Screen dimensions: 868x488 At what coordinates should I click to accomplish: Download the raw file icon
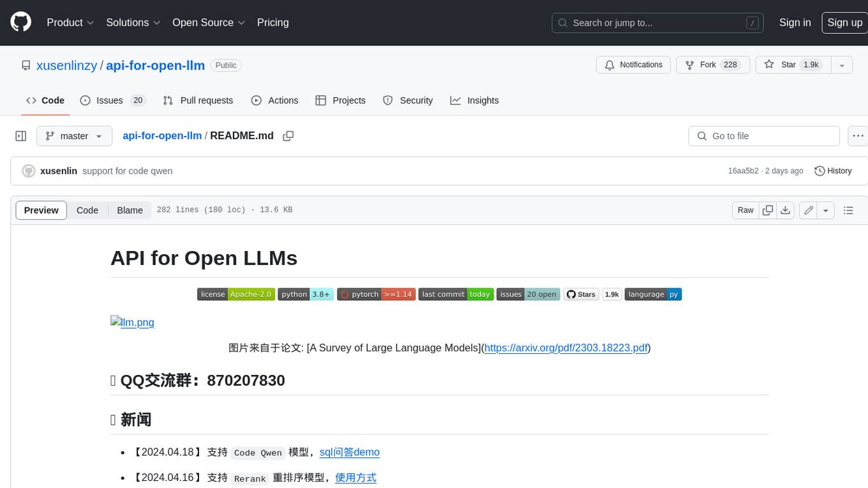click(x=786, y=210)
